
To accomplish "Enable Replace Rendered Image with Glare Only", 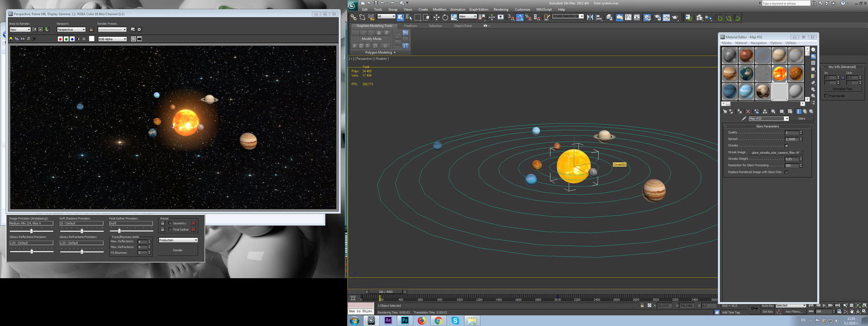I will coord(787,172).
